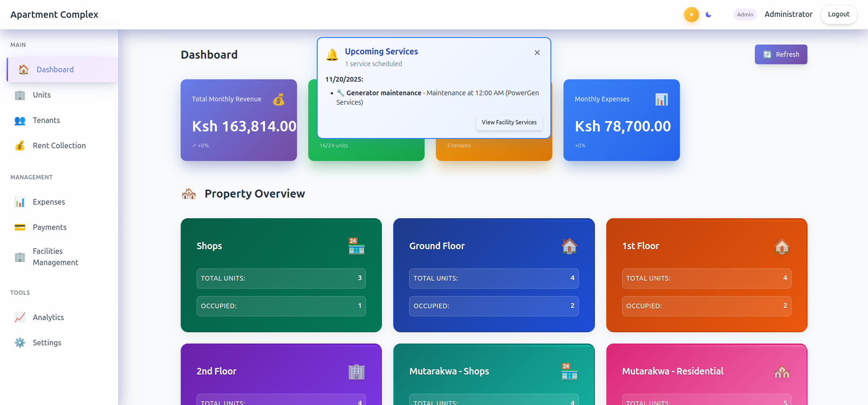Open Payments section
This screenshot has height=405, width=868.
coord(62,227)
